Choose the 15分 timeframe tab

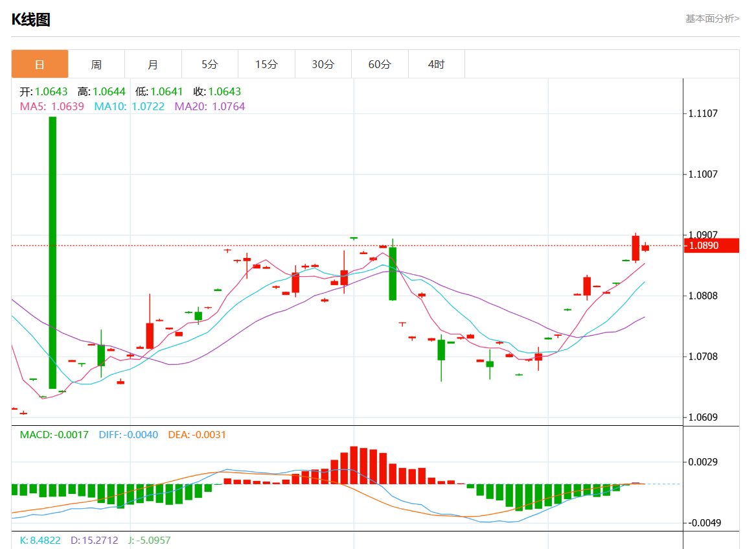266,64
